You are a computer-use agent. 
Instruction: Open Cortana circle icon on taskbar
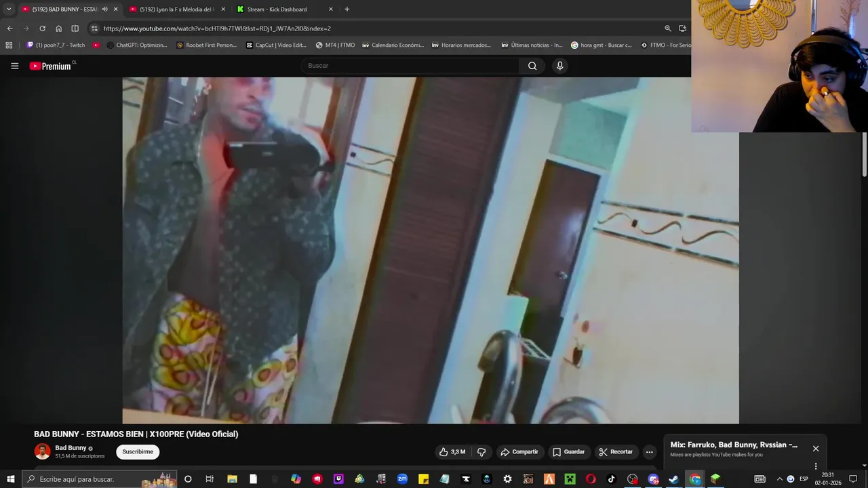188,479
